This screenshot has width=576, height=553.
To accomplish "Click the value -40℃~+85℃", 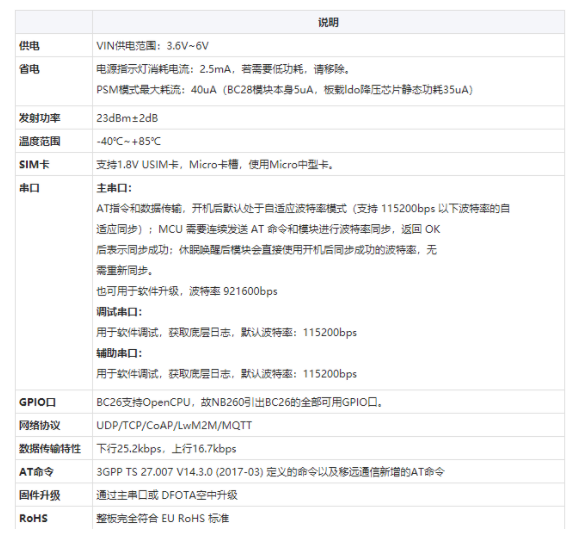I will click(x=129, y=141).
